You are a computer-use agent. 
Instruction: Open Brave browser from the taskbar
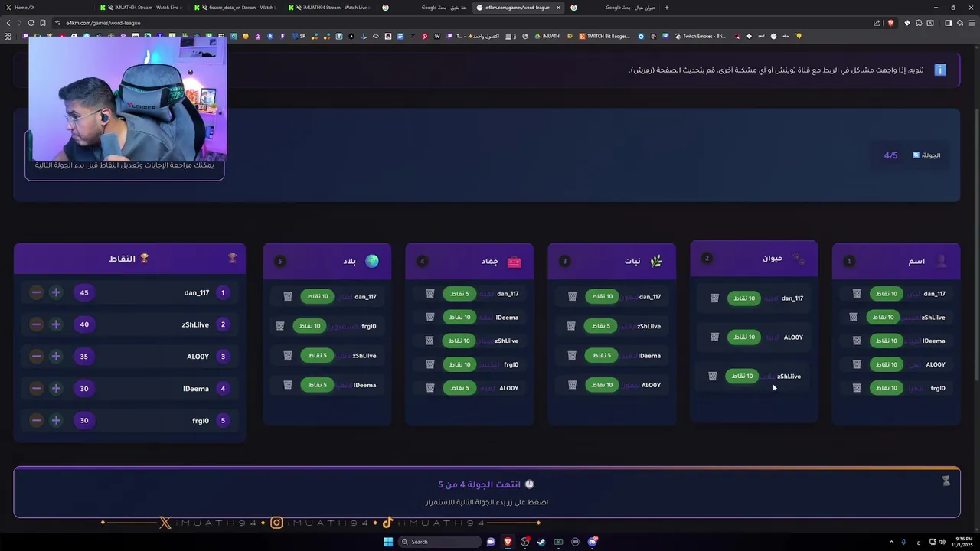click(508, 542)
